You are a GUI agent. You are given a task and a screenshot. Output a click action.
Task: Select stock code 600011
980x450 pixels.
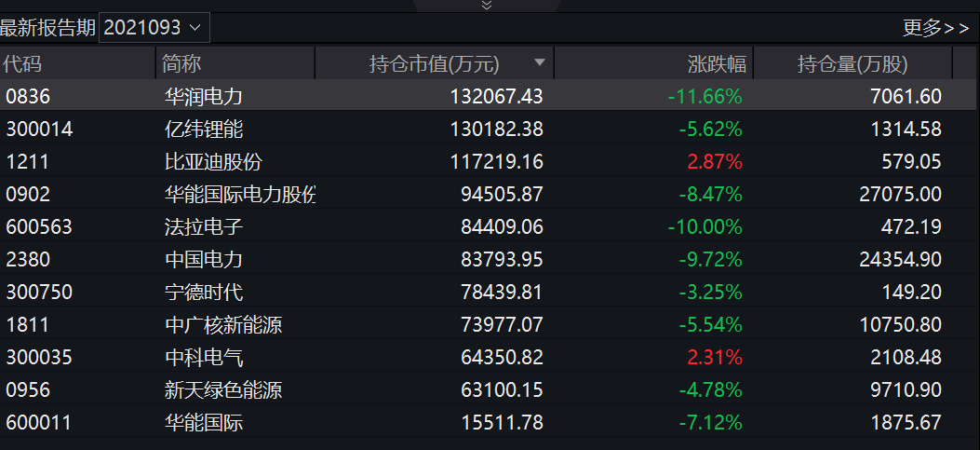point(39,422)
